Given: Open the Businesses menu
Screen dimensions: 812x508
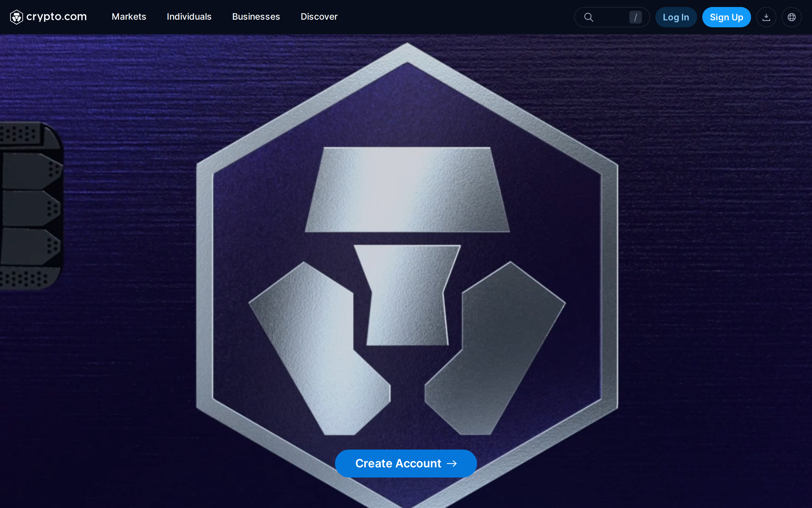Looking at the screenshot, I should click(256, 17).
